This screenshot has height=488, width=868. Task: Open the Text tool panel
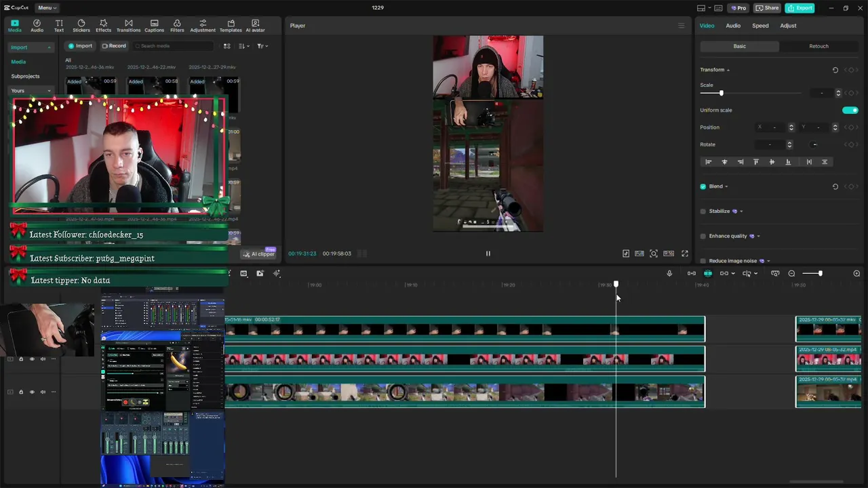point(59,26)
